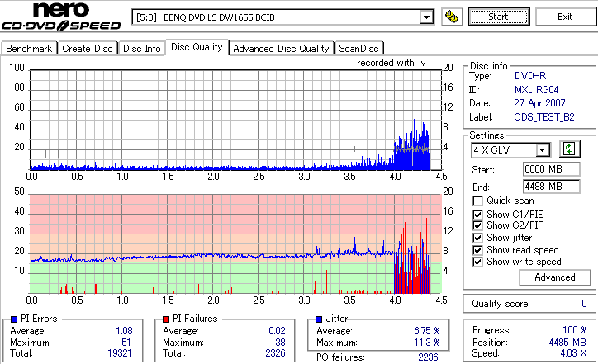Viewport: 598px width, 364px height.
Task: Uncheck the Show jitter checkbox
Action: 477,238
